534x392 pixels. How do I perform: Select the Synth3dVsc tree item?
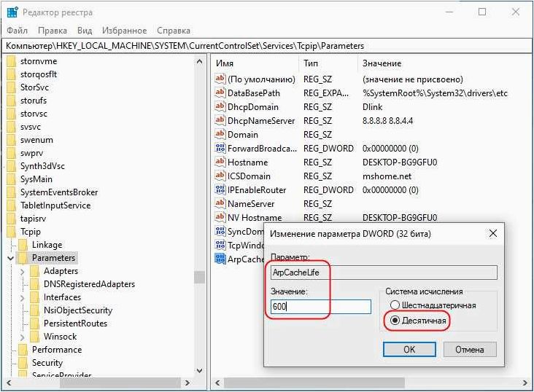click(42, 166)
